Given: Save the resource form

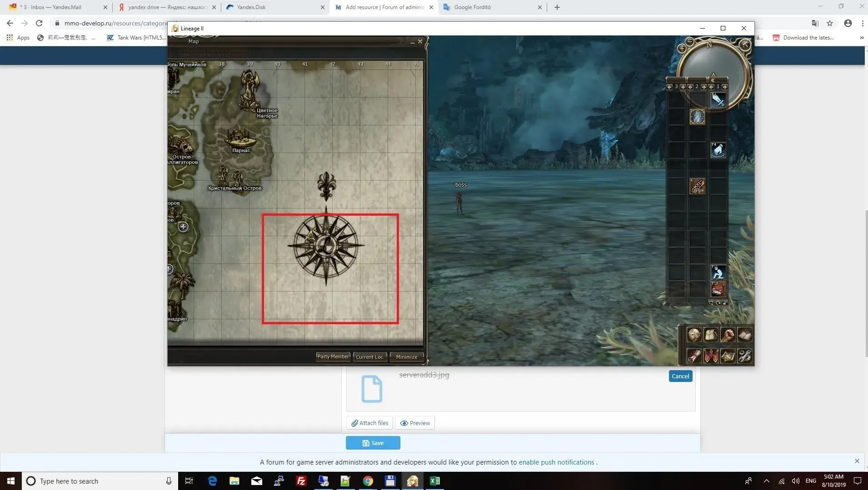Looking at the screenshot, I should tap(373, 443).
